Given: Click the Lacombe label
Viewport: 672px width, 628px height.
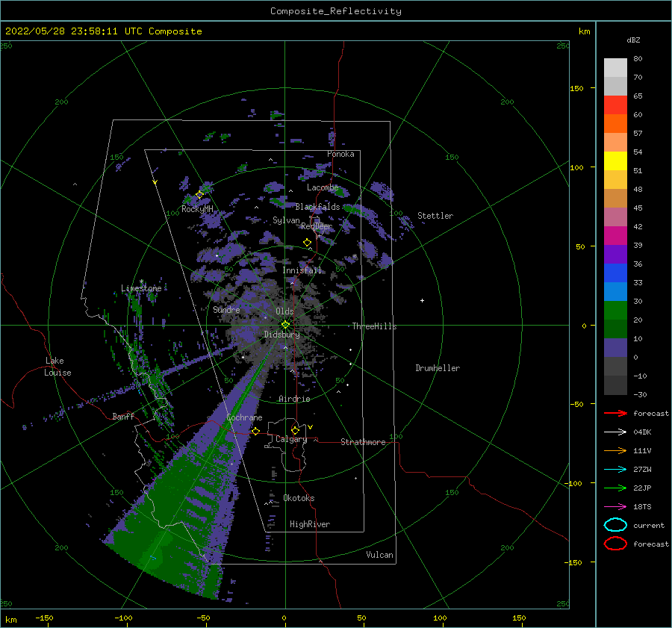Looking at the screenshot, I should (323, 187).
